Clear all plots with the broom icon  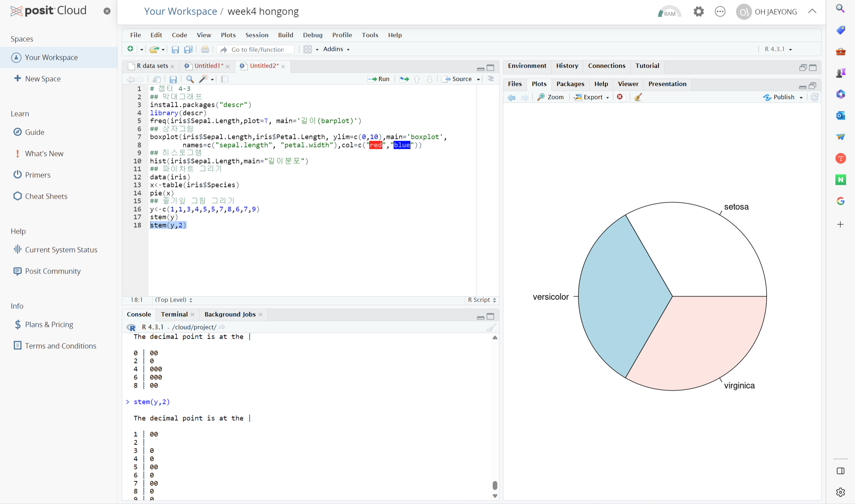[638, 97]
